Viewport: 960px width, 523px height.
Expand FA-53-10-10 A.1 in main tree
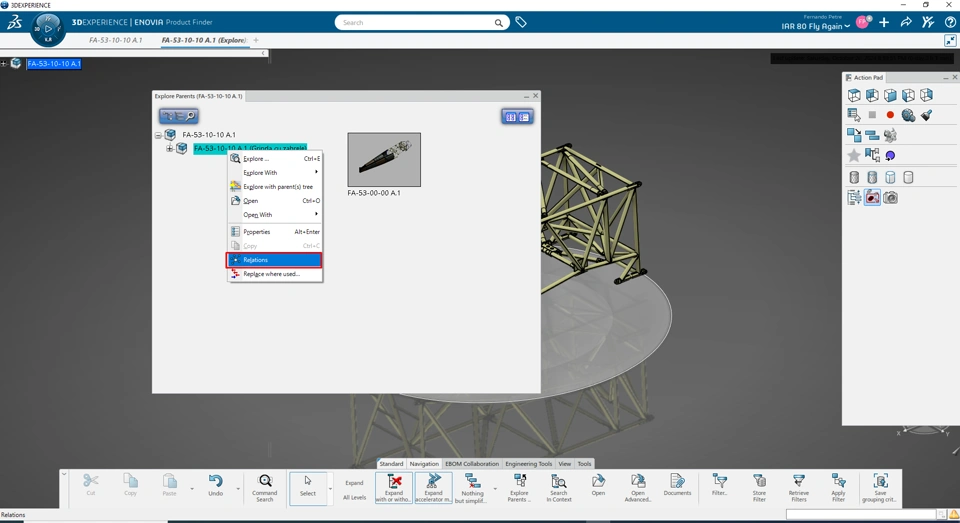coord(4,63)
